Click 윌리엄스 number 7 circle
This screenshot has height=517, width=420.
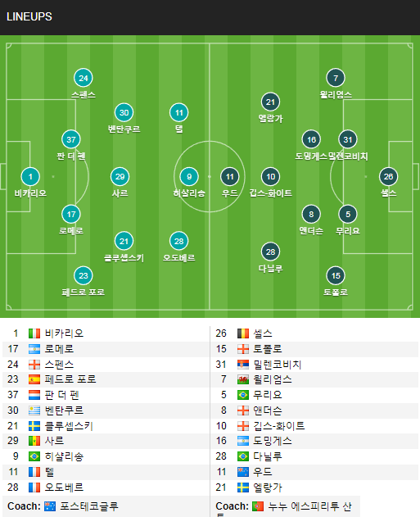(x=336, y=78)
